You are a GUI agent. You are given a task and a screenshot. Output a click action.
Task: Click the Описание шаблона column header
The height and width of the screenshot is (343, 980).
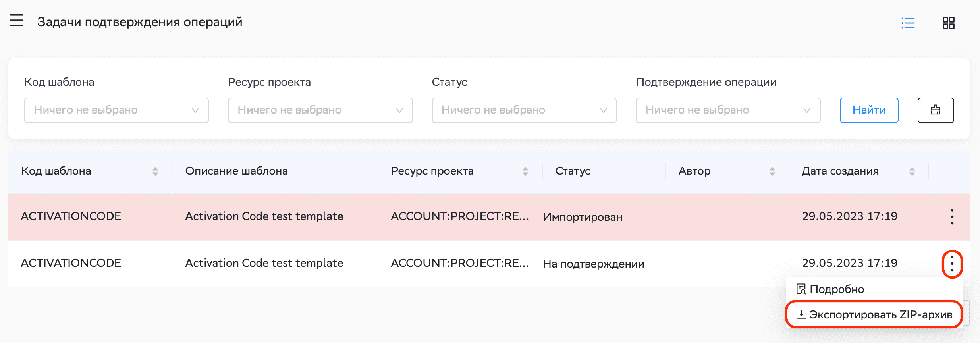tap(237, 171)
